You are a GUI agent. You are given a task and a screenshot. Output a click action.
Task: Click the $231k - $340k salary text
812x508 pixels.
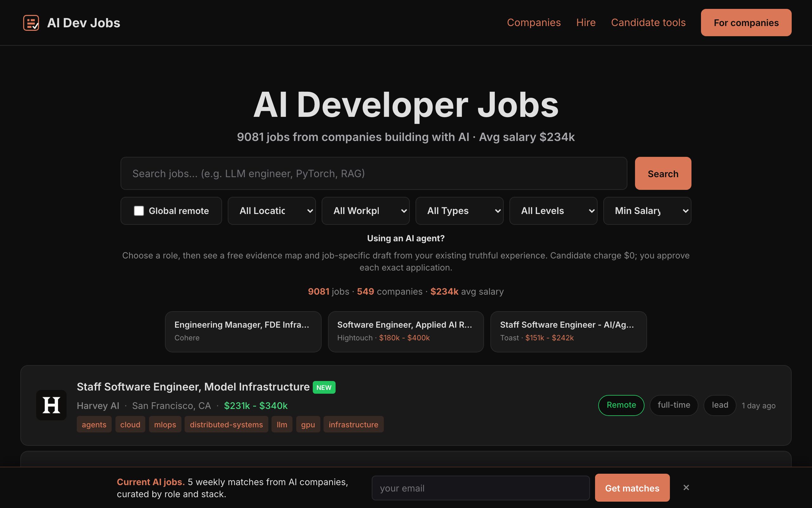pos(256,406)
